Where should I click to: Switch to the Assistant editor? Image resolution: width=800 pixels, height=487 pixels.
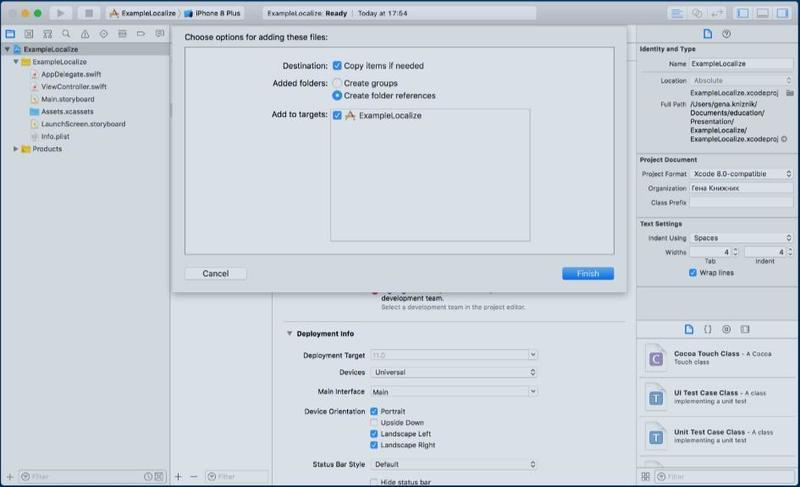[697, 13]
